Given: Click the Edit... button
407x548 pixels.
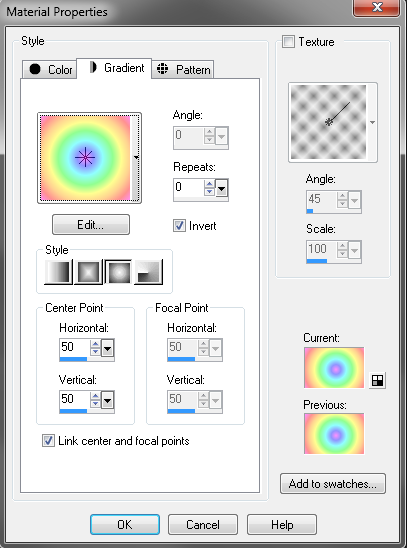Looking at the screenshot, I should [x=91, y=224].
